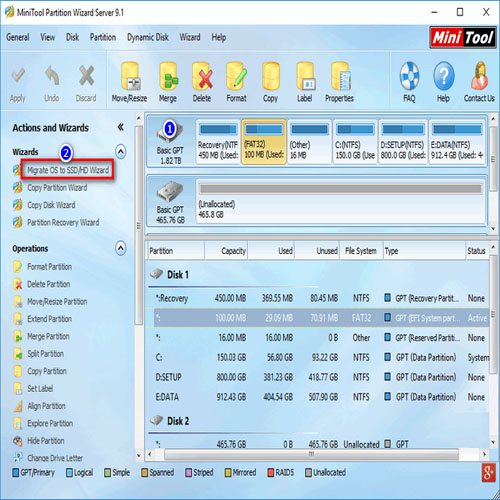Launch Migrate OS to SSD/HD Wizard
Image resolution: width=500 pixels, height=500 pixels.
coord(68,170)
